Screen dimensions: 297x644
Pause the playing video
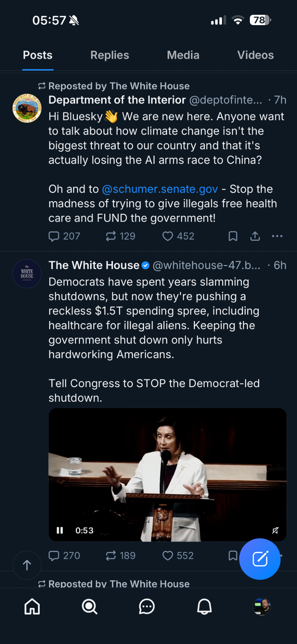pos(60,530)
